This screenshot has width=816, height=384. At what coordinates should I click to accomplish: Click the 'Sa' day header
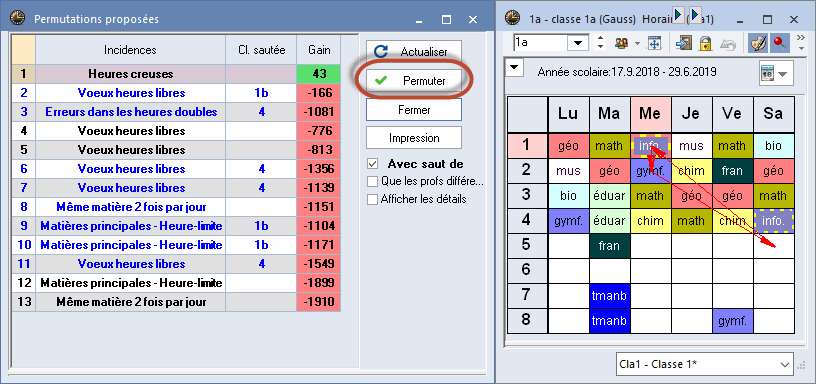coord(773,114)
